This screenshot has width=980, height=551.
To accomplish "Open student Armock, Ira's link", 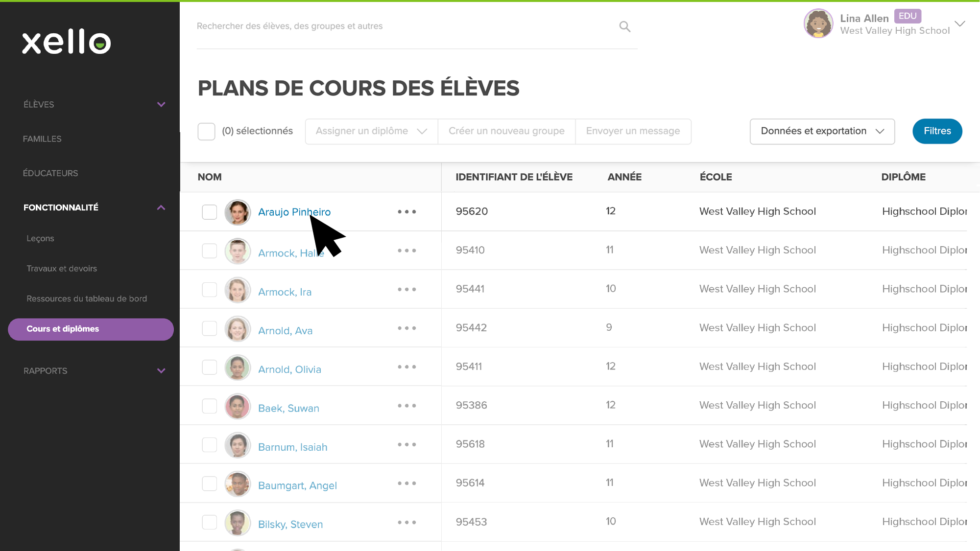I will (285, 292).
